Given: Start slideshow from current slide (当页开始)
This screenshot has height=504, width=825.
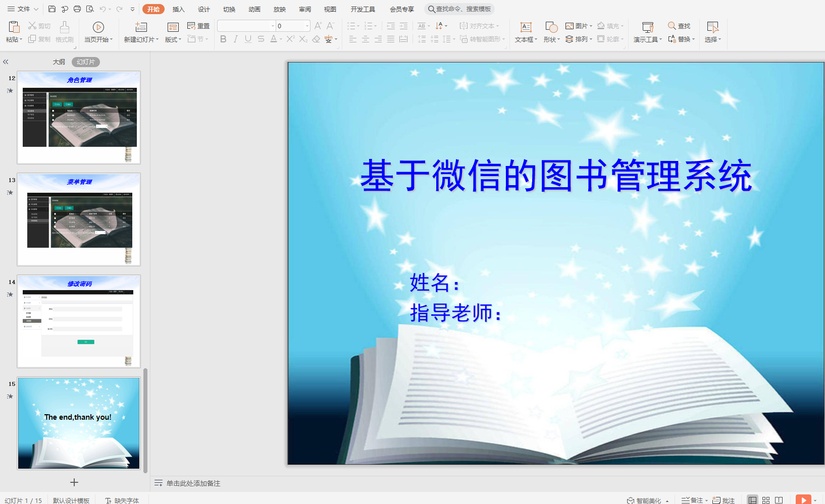Looking at the screenshot, I should coord(98,31).
